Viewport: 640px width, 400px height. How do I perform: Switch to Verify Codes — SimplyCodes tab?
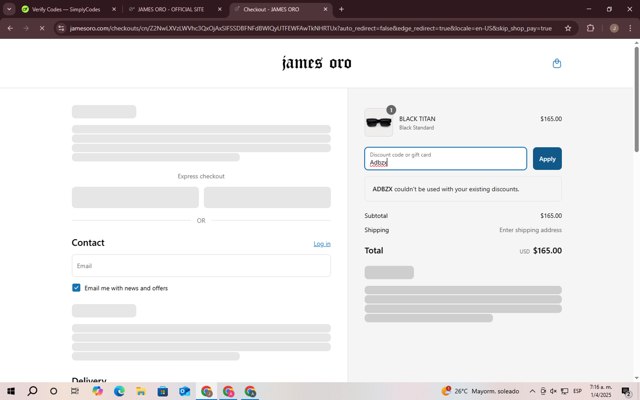click(x=65, y=9)
